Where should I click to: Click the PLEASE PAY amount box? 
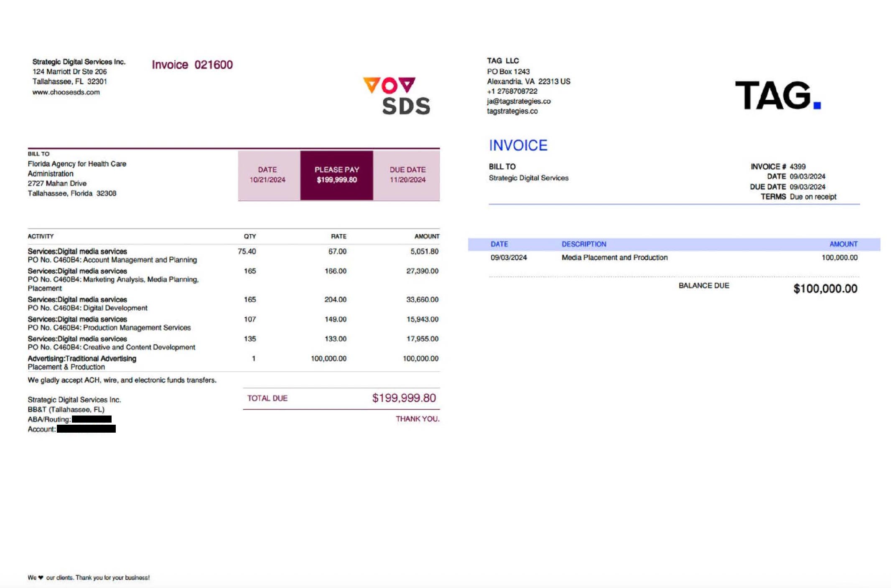click(x=336, y=175)
